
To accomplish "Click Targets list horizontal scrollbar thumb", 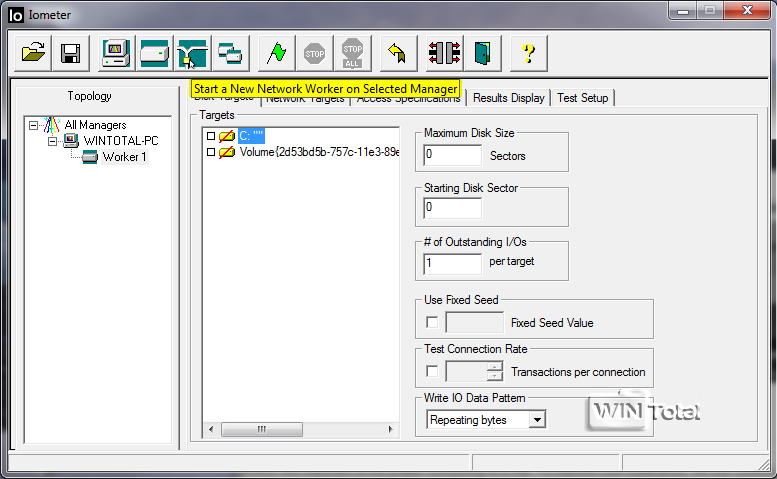I will [262, 429].
